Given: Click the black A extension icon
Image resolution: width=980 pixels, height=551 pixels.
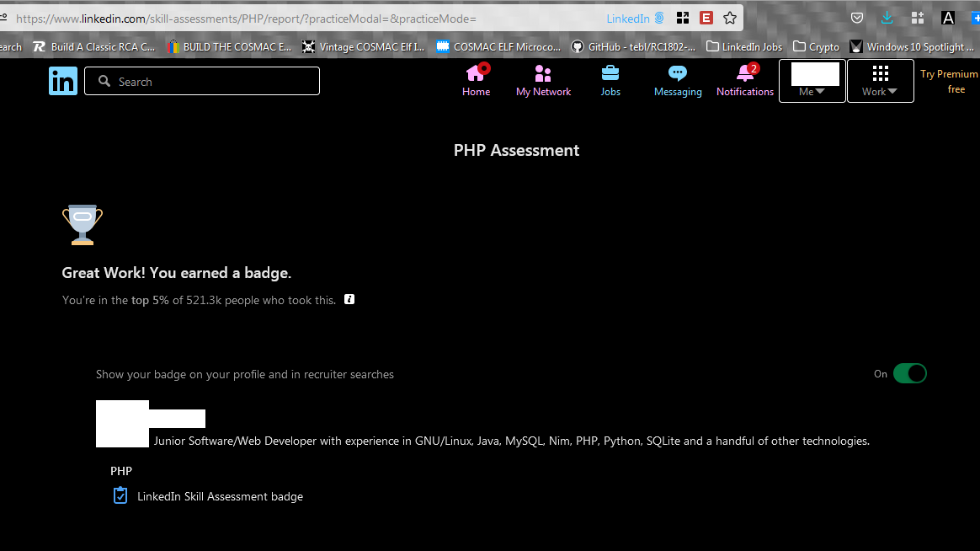Looking at the screenshot, I should [948, 19].
